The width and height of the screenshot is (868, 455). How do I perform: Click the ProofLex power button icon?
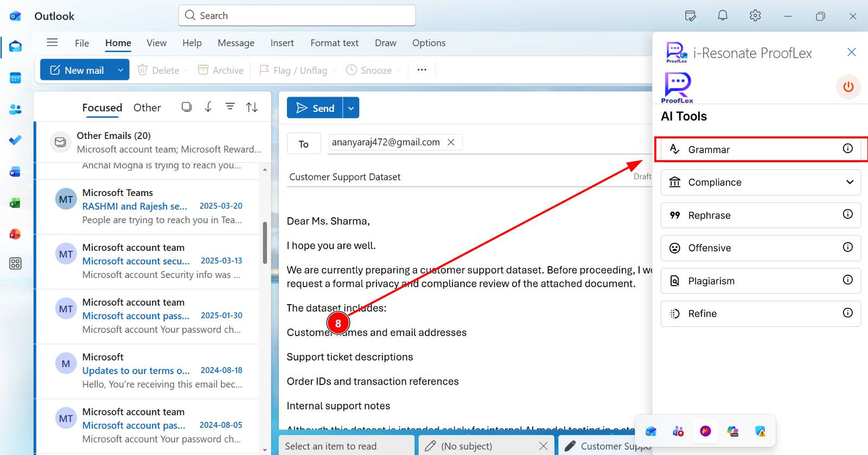pos(848,87)
